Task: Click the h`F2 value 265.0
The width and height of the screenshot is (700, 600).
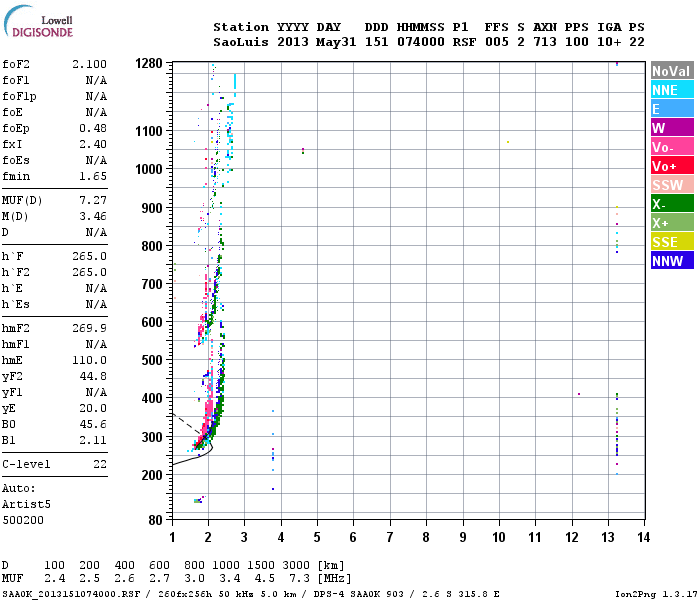Action: click(89, 273)
